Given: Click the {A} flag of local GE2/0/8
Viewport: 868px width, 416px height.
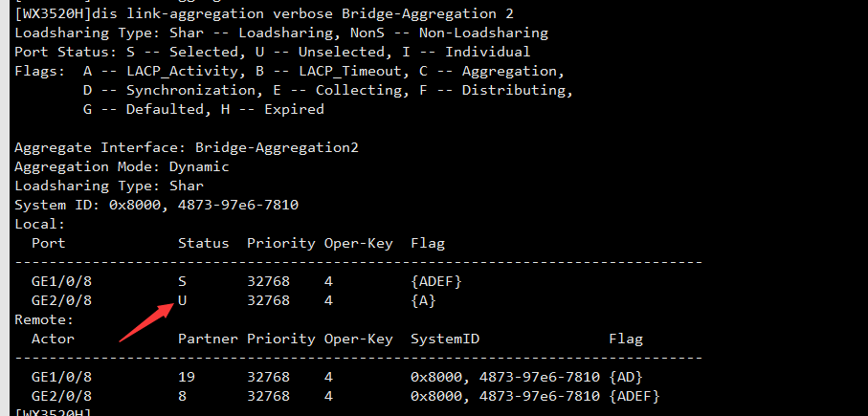Looking at the screenshot, I should (x=423, y=300).
